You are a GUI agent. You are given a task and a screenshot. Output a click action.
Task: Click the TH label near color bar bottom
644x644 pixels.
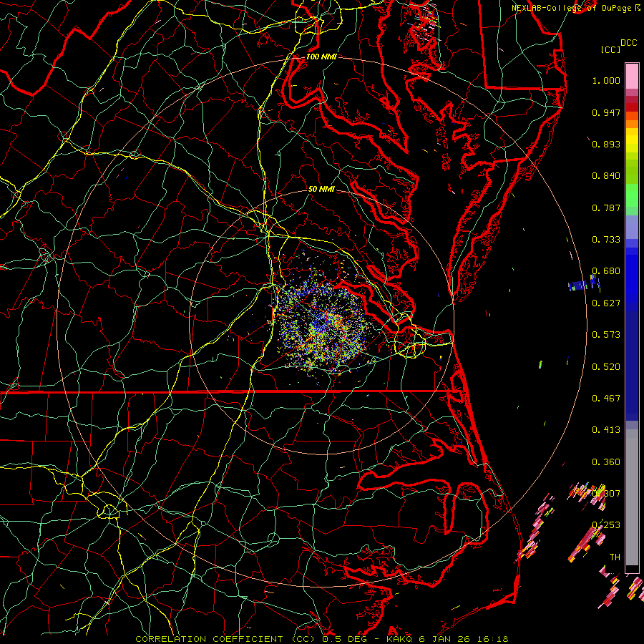[615, 557]
